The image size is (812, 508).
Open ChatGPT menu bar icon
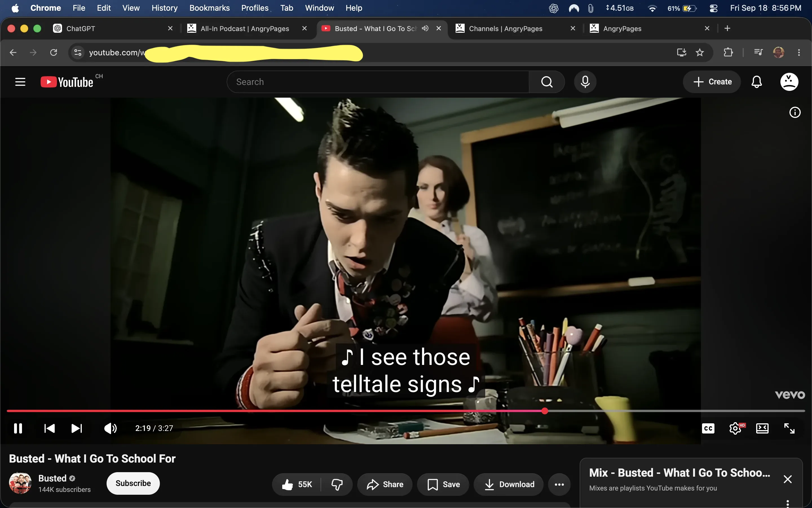[554, 8]
